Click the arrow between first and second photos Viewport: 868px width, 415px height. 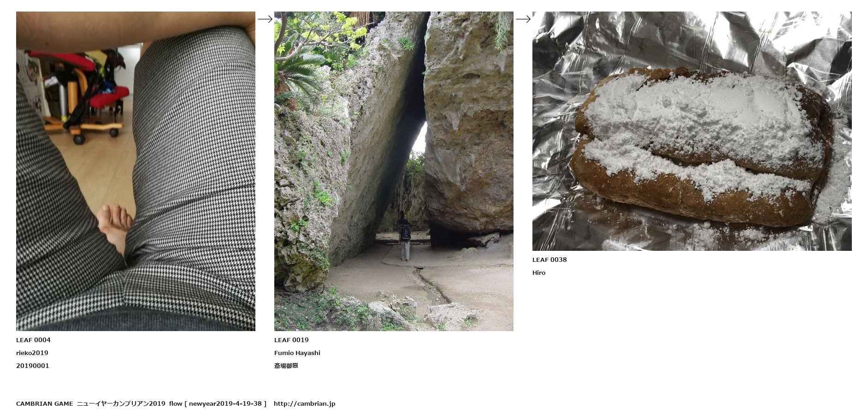click(x=265, y=19)
